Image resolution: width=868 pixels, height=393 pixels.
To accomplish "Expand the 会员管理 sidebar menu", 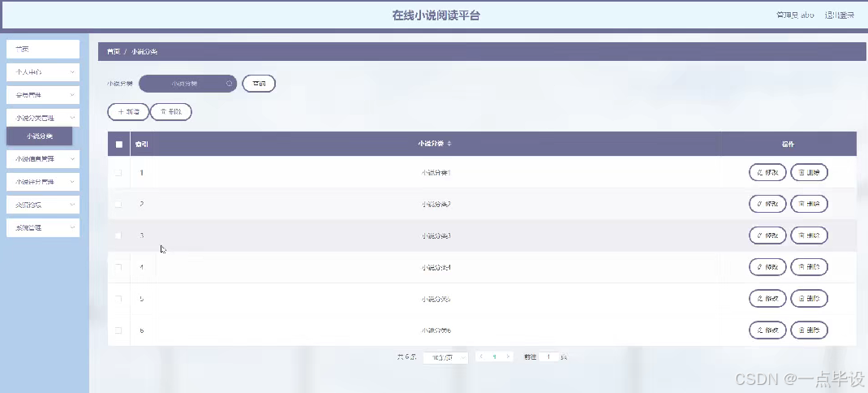I will pos(43,95).
